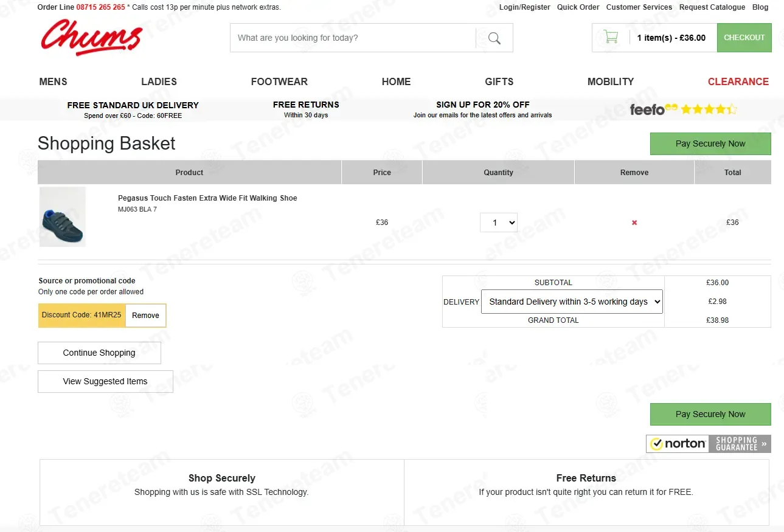This screenshot has height=532, width=784.
Task: Open the Login/Register link
Action: pos(525,7)
